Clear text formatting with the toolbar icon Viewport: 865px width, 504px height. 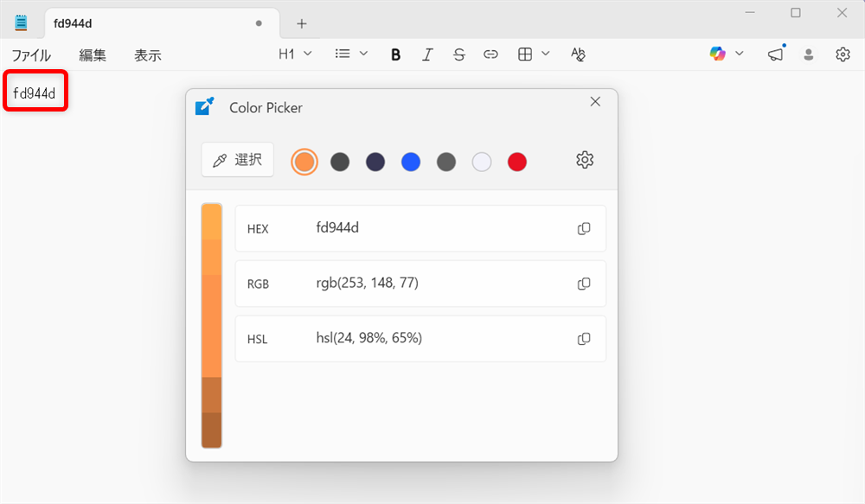tap(578, 54)
